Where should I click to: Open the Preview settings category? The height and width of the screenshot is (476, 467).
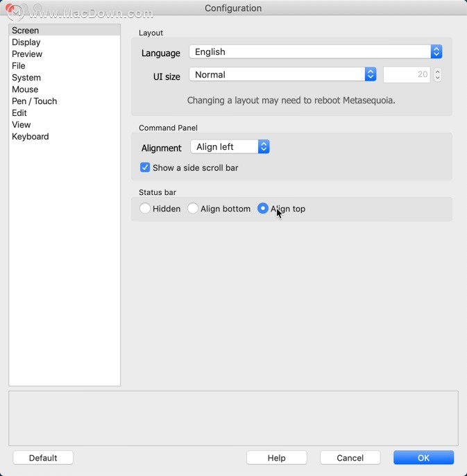pos(65,54)
